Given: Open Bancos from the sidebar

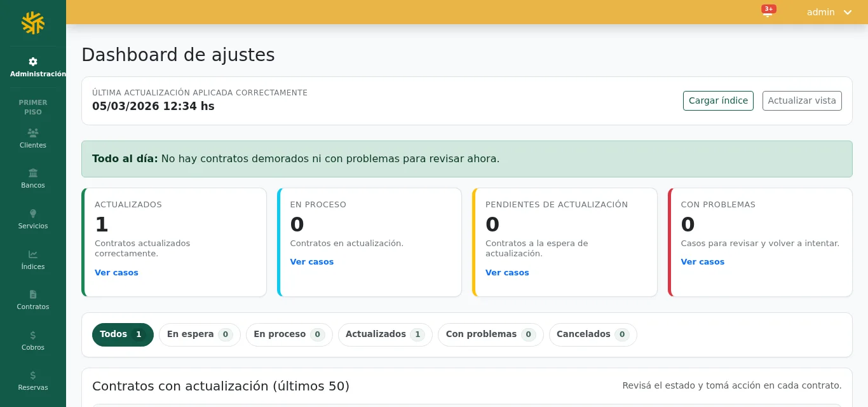Looking at the screenshot, I should 33,179.
